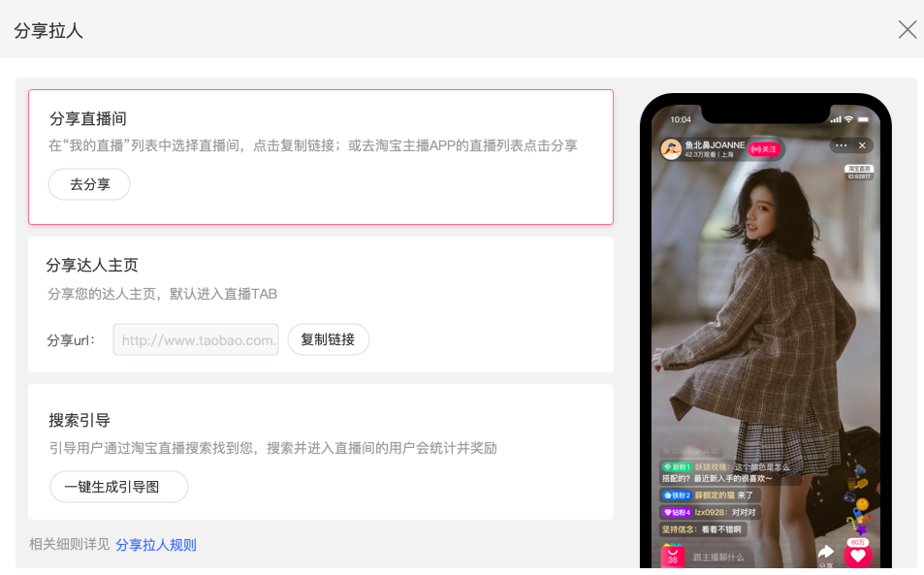
Task: Select the 分享达人主页 card heading
Action: [x=92, y=265]
